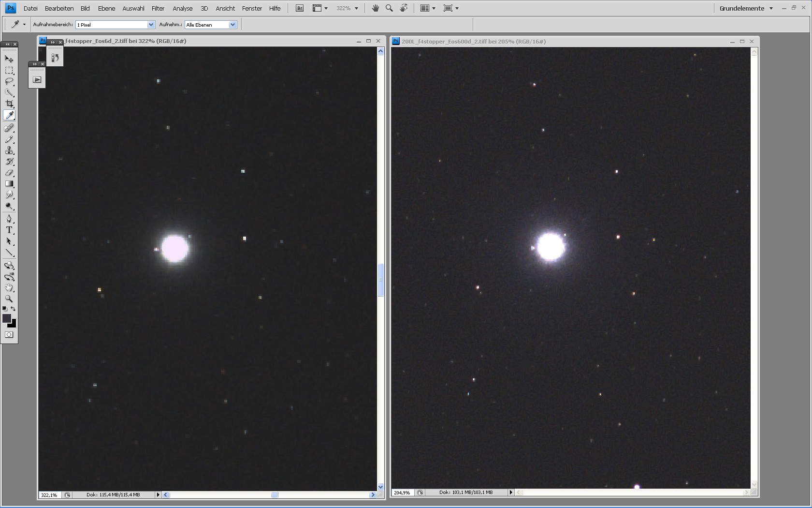
Task: Select the Gradient tool
Action: coord(9,184)
